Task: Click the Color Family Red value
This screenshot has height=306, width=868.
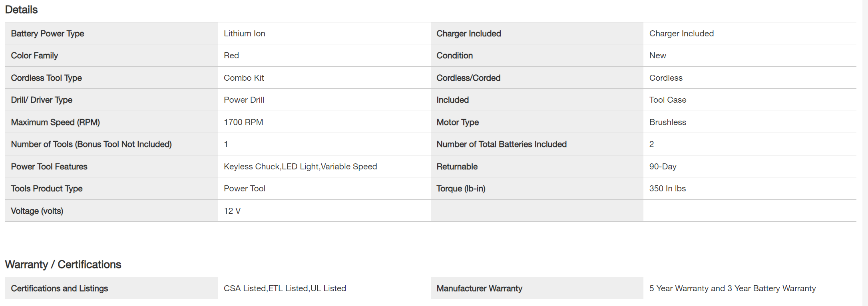Action: (231, 56)
